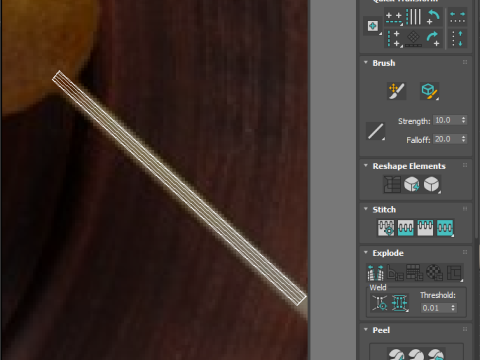Click the Linear Align diamond-grid icon
Screen dimensions: 480x360
point(413,39)
